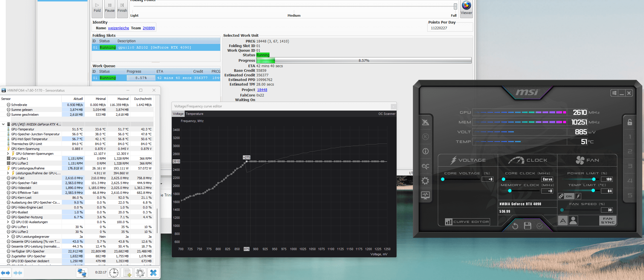Reset HWiNFO sensor clock timer
Image resolution: width=644 pixels, height=280 pixels.
(114, 273)
